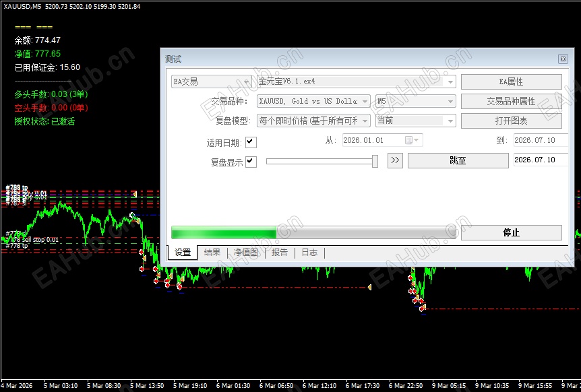The image size is (581, 392).
Task: Toggle the 适用日期 checkbox
Action: [x=251, y=142]
